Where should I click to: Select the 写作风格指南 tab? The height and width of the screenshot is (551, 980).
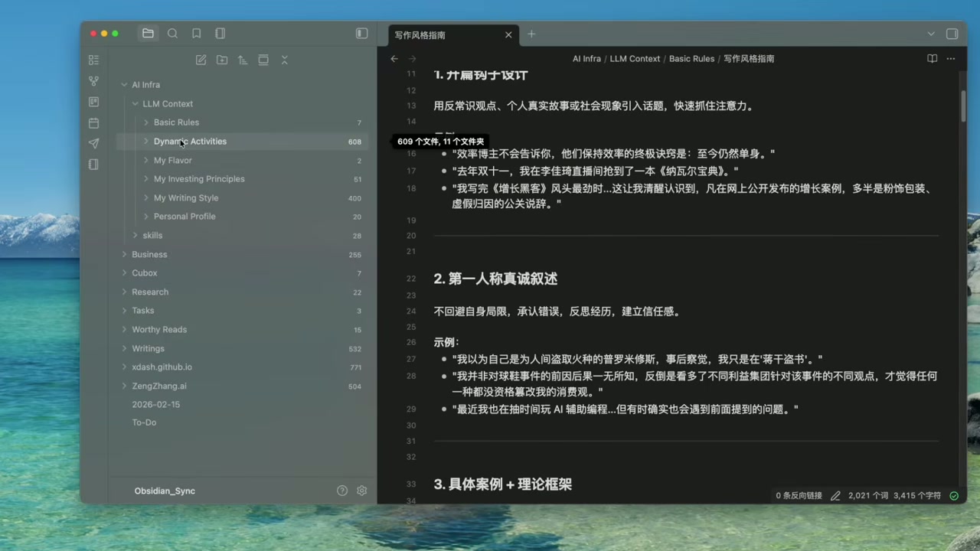[420, 34]
